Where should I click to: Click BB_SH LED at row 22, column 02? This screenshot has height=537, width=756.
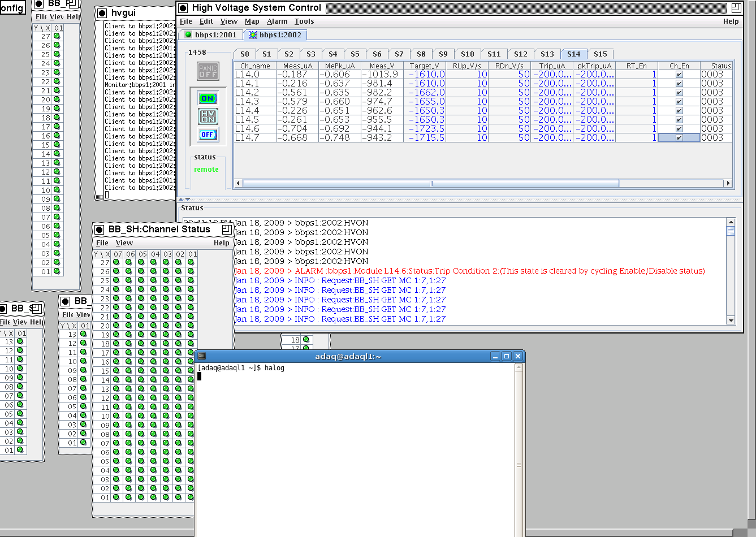[179, 308]
